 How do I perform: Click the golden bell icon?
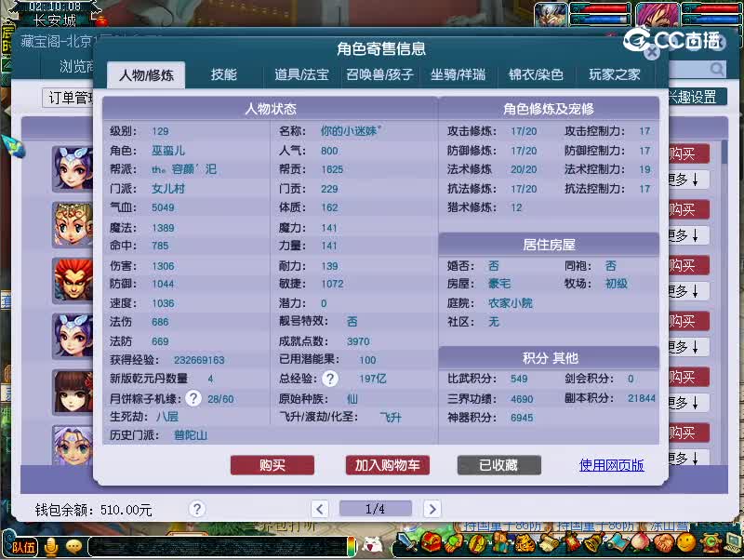pos(593,544)
